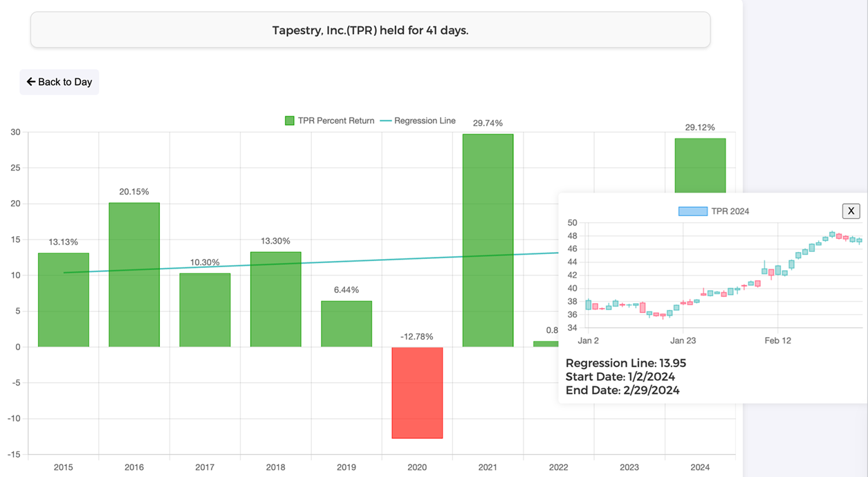
Task: Click the Jan 2 axis label in popup
Action: (589, 341)
